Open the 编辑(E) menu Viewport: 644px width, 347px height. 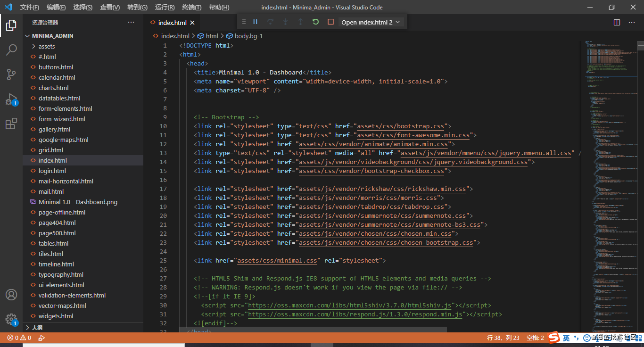(x=56, y=7)
